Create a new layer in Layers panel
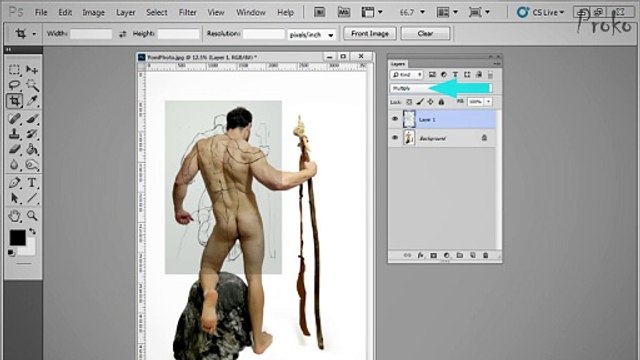640x360 pixels. coord(473,256)
